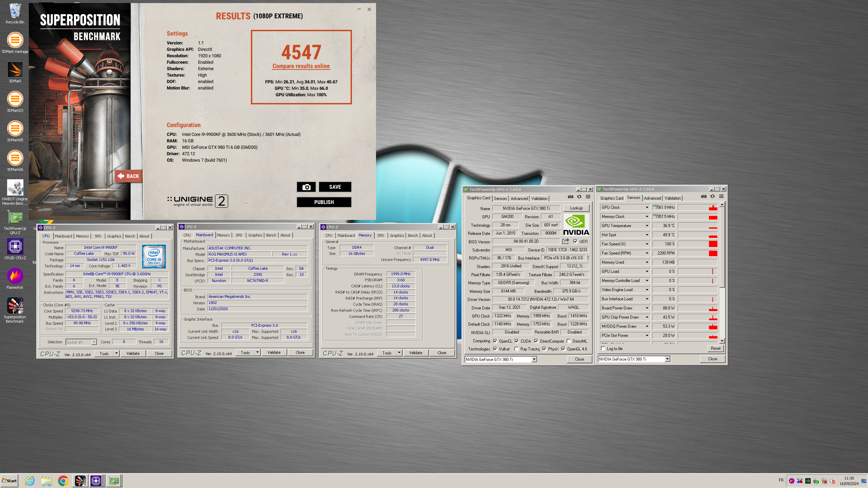Open the 3DMark Vantage desktop icon
868x488 pixels.
(x=15, y=43)
